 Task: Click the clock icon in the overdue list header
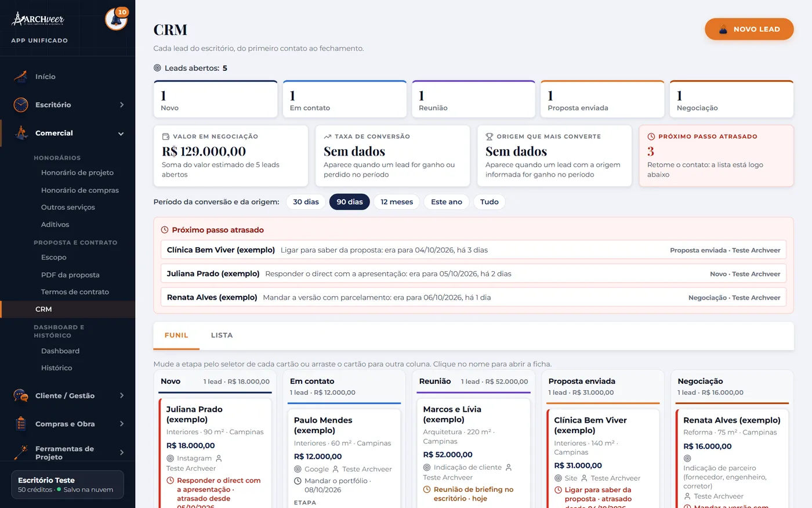[x=165, y=230]
